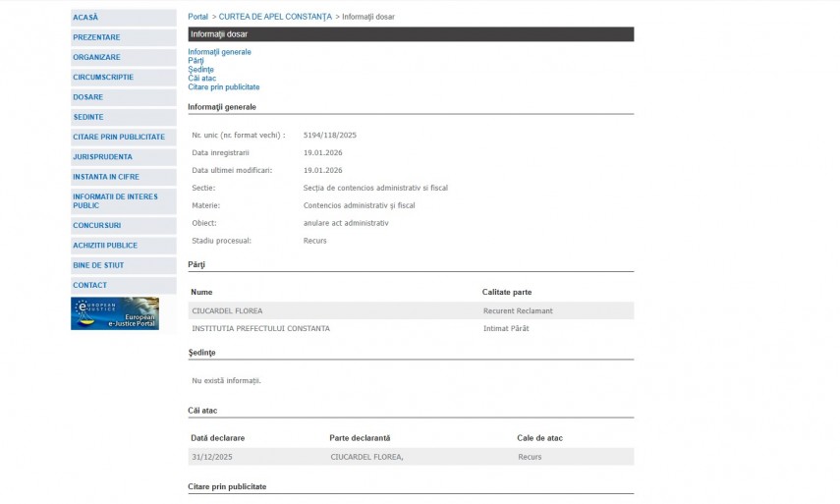Open the PREZENTARE sidebar item
Image resolution: width=840 pixels, height=504 pixels.
(96, 37)
